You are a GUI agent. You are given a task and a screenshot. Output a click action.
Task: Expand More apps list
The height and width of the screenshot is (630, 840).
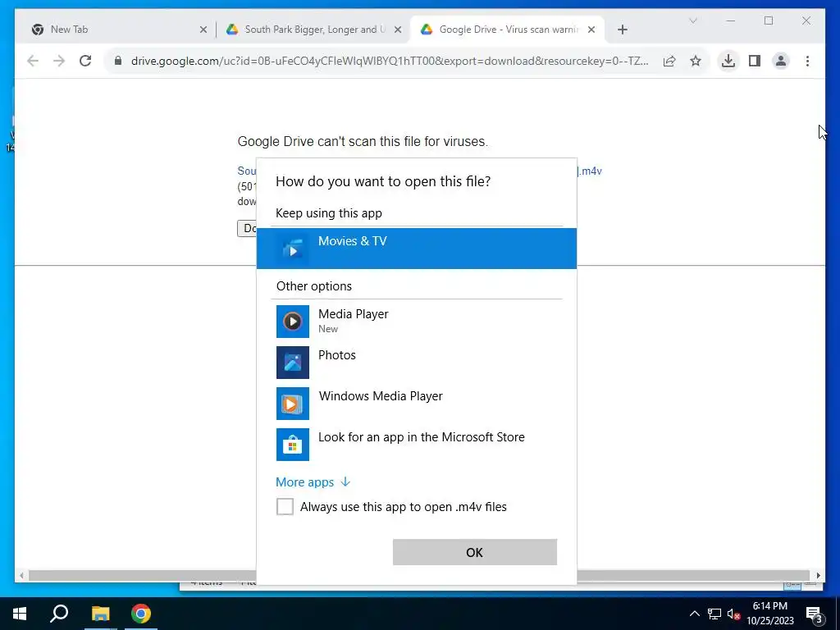coord(313,482)
